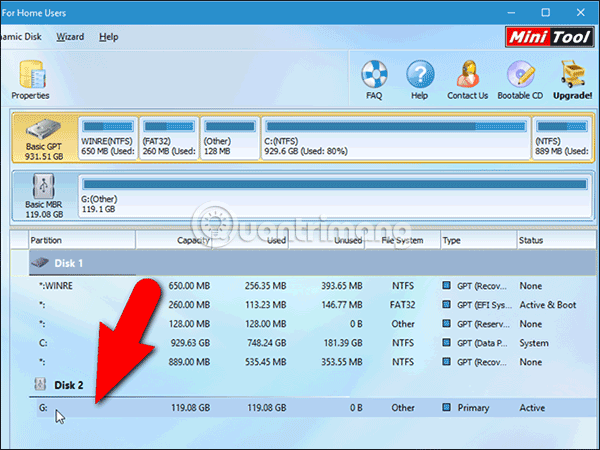Screen dimensions: 600x450
Task: Open the Help menu in menu bar
Action: [x=109, y=37]
